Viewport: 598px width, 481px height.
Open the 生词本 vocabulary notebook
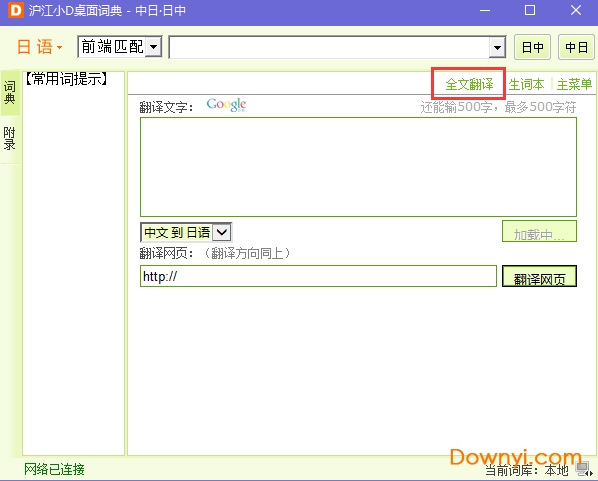click(x=526, y=84)
